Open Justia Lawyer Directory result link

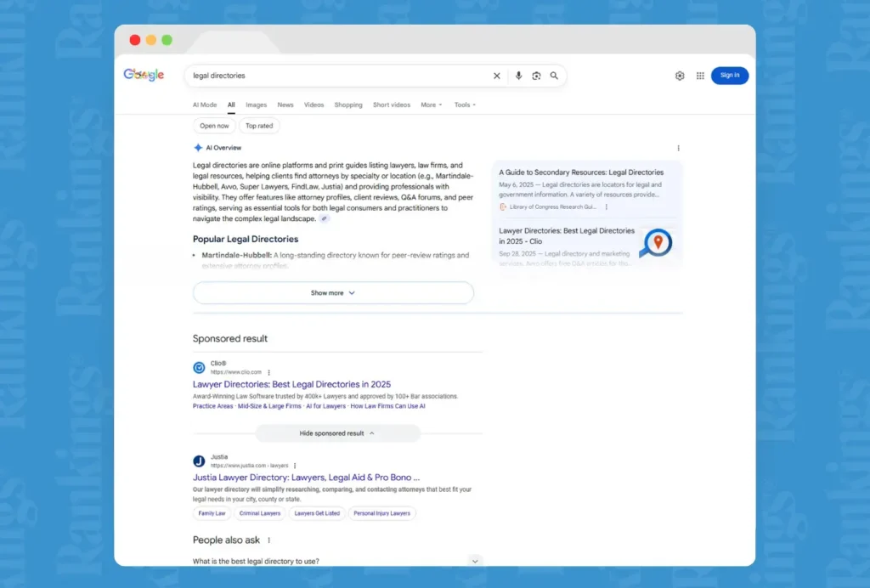[306, 478]
